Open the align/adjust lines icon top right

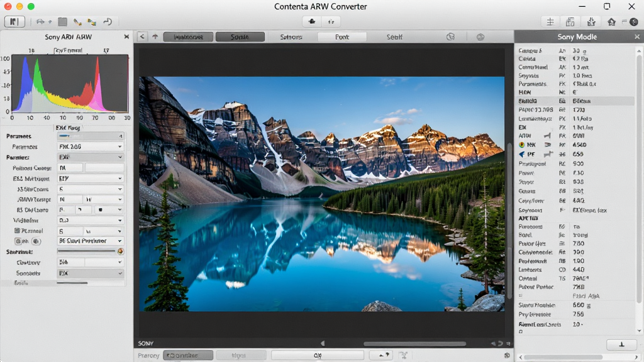[x=550, y=22]
